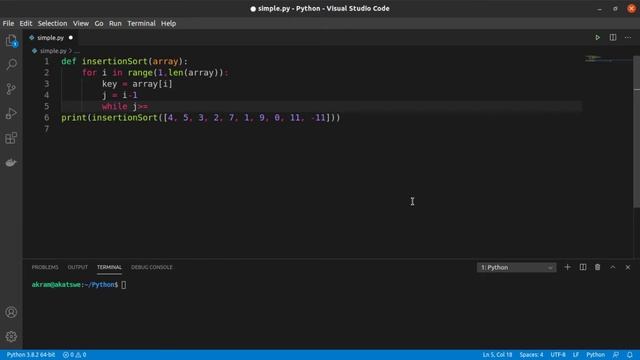Click line number 6 in gutter

click(x=47, y=118)
